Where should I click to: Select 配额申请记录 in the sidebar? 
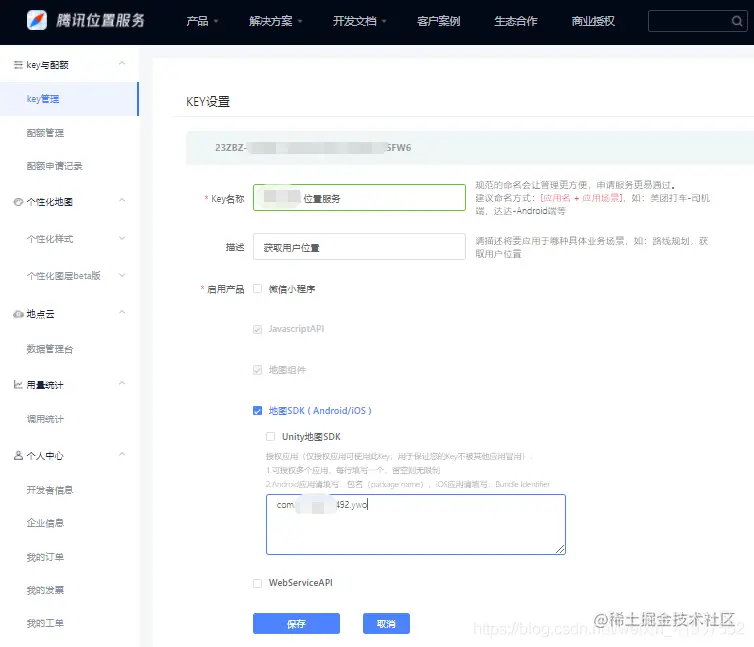54,166
